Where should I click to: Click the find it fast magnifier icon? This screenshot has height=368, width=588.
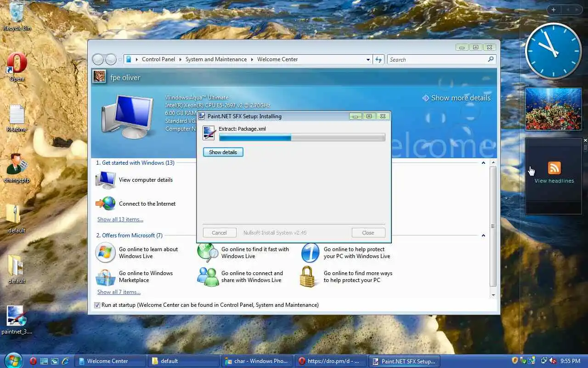click(x=208, y=253)
